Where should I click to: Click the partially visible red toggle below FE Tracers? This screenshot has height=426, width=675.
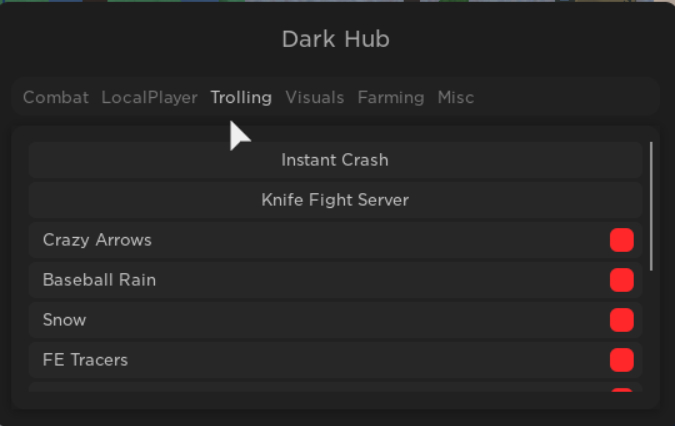point(622,390)
